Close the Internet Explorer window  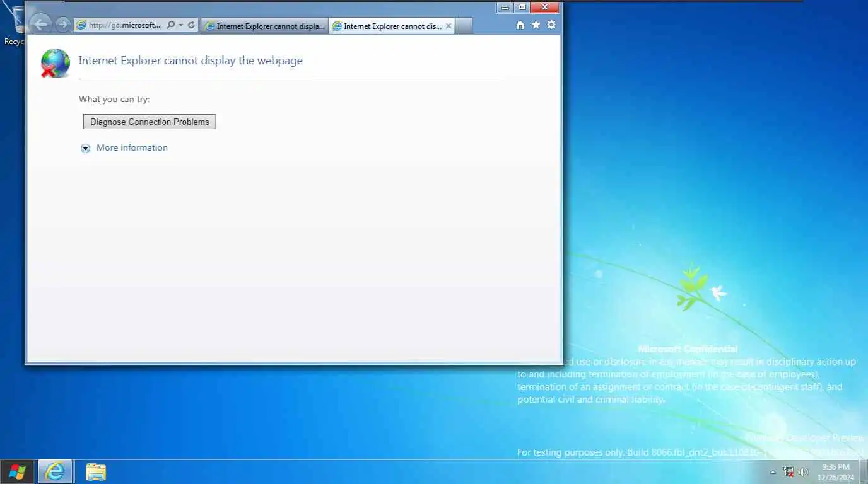(544, 8)
